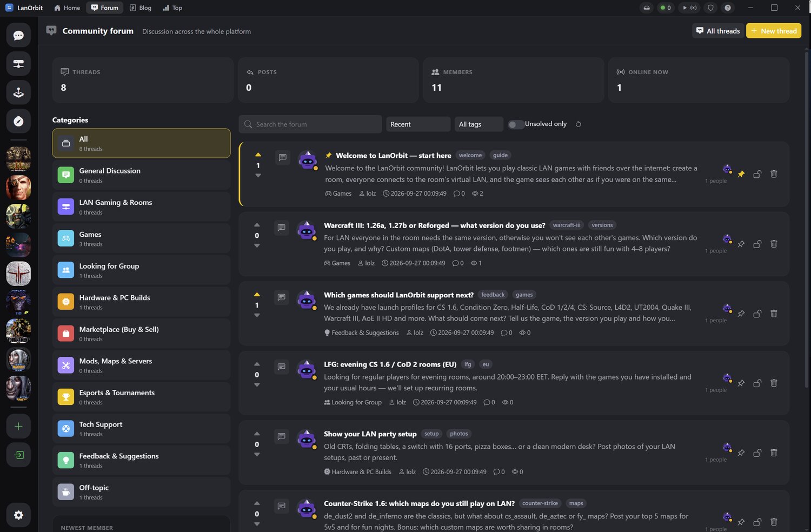Open the Recent sort dropdown
811x532 pixels.
[418, 124]
